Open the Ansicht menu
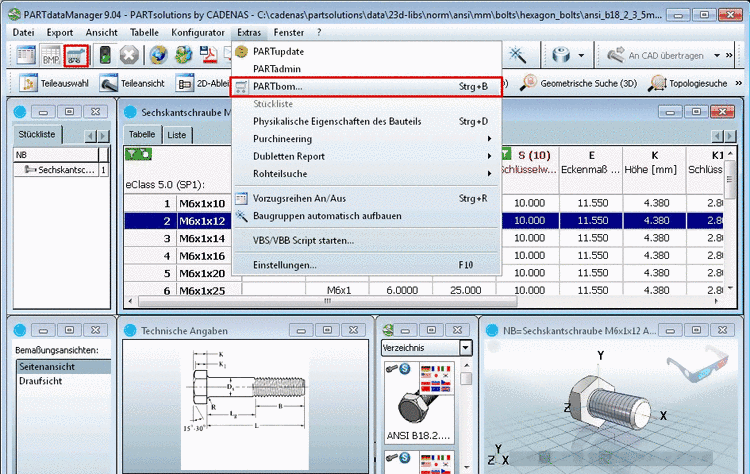 (101, 33)
